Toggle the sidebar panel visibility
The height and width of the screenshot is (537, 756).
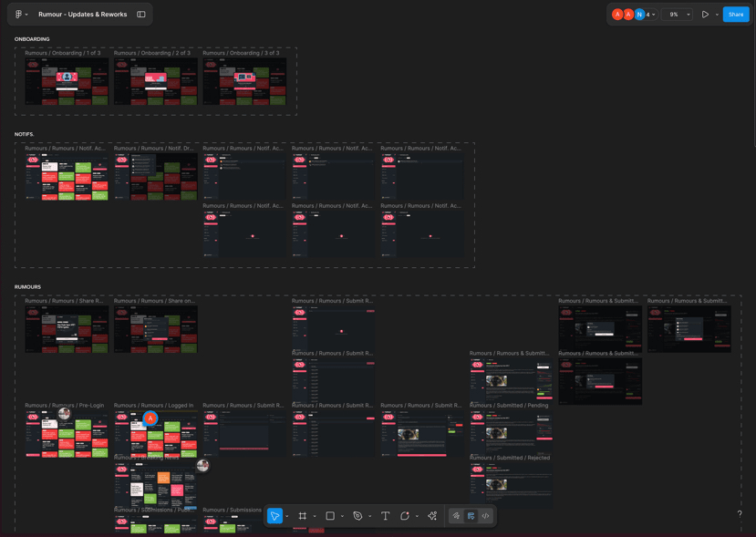[141, 15]
